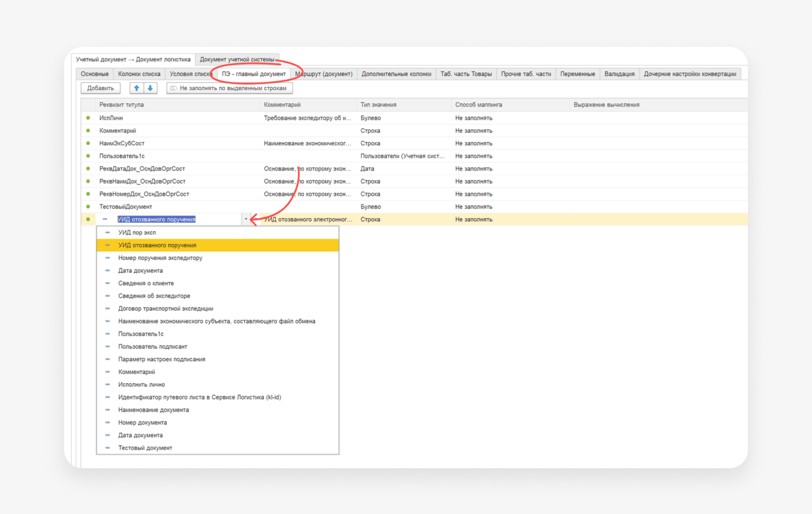Click Не заполнять in the ТестовыйДокумент row
The height and width of the screenshot is (514, 812).
click(511, 207)
